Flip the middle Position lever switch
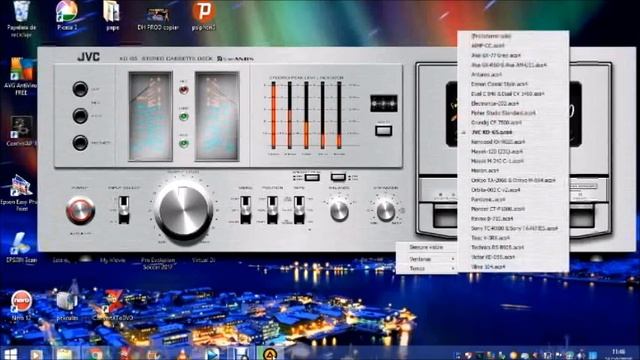This screenshot has width=640, height=360. [x=272, y=209]
